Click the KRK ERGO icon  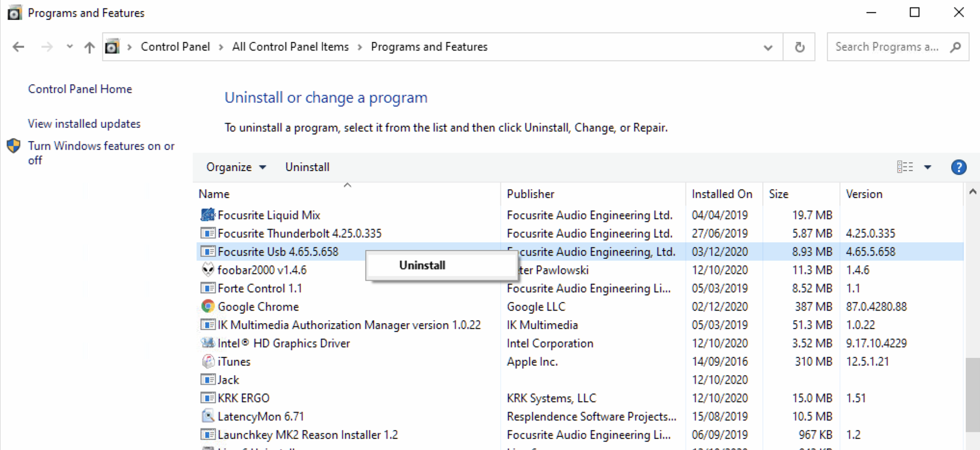[208, 398]
